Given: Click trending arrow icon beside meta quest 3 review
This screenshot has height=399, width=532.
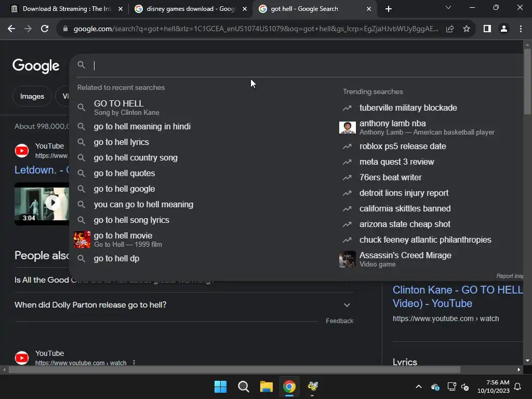Looking at the screenshot, I should coord(347,162).
